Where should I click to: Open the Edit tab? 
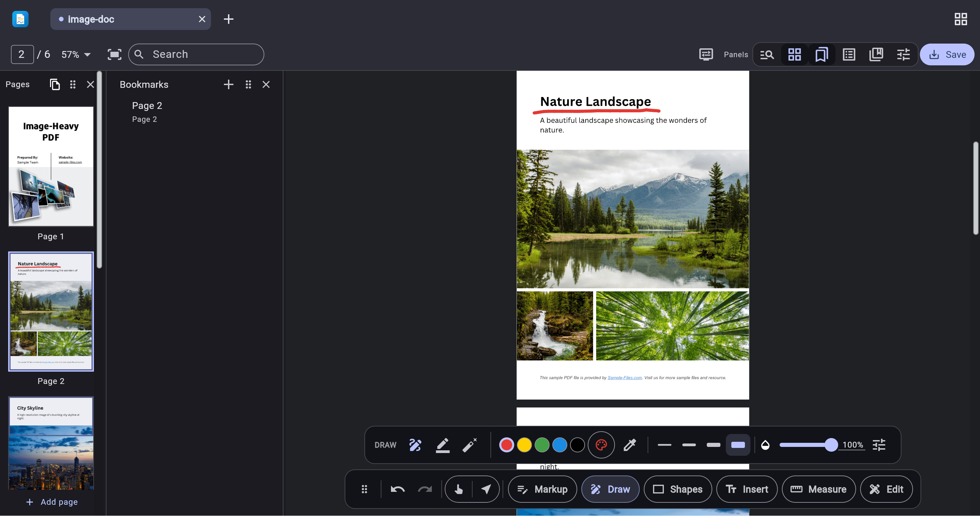point(886,489)
